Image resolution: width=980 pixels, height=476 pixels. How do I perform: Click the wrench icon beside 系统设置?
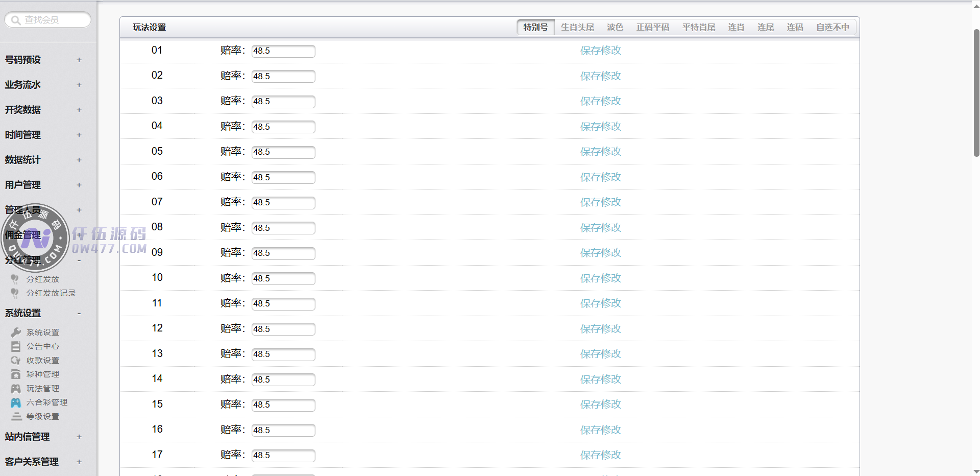(16, 332)
